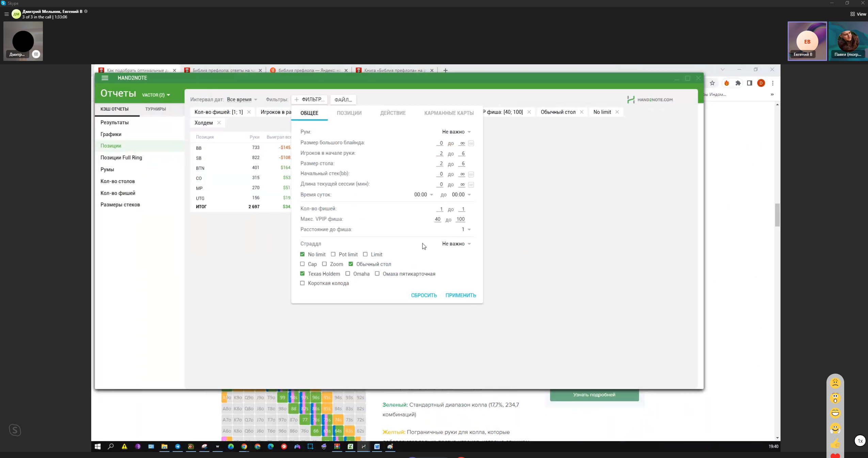Expand the Chrome tab search chevron
This screenshot has width=868, height=458.
[x=722, y=69]
